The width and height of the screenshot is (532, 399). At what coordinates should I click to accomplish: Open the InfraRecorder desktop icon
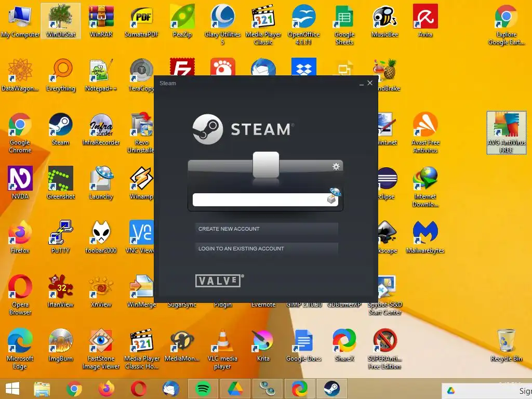(x=101, y=129)
